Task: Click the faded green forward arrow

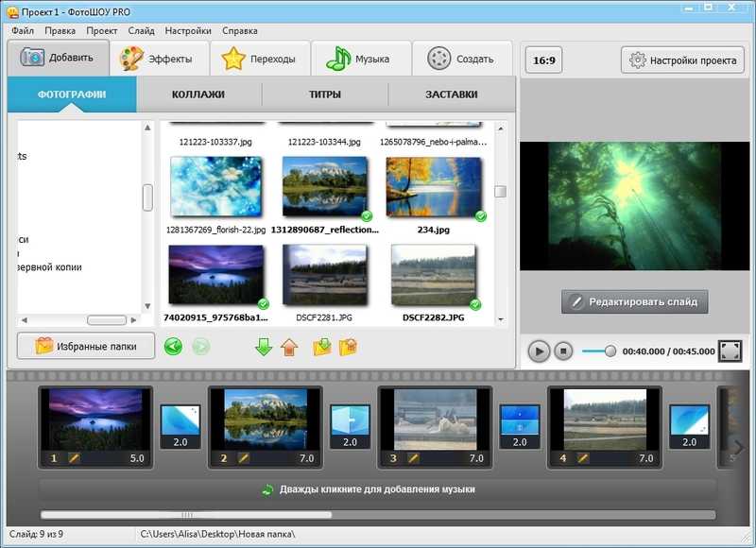Action: pyautogui.click(x=201, y=347)
